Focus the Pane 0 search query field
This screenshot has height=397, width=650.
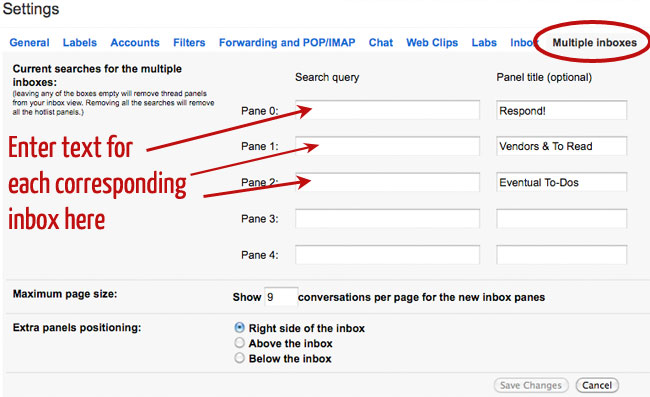pos(387,110)
